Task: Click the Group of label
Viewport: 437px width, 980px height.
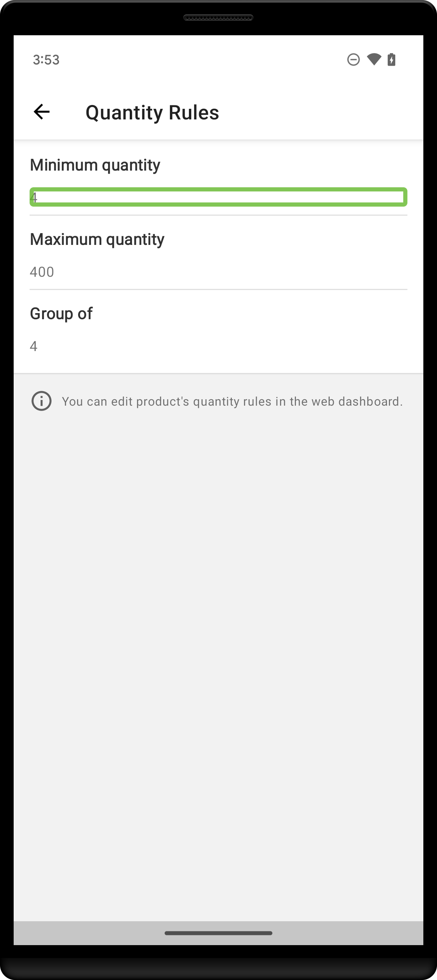Action: pyautogui.click(x=61, y=313)
